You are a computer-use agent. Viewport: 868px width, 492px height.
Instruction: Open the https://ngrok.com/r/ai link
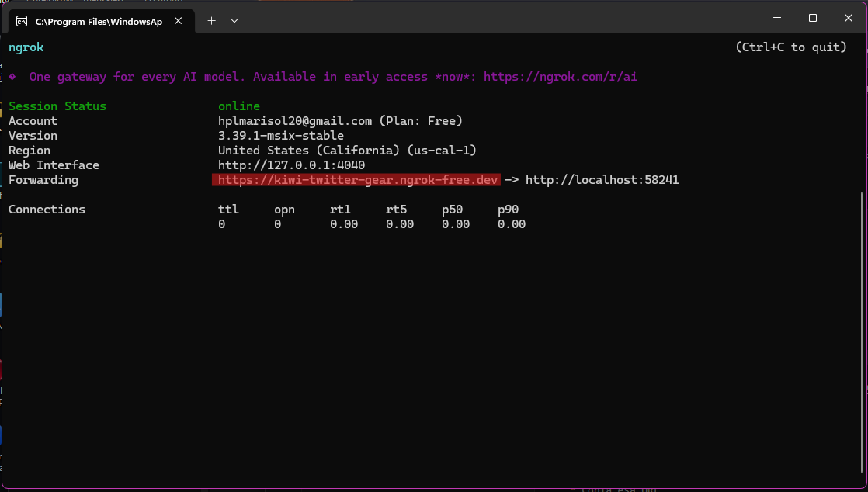[561, 77]
